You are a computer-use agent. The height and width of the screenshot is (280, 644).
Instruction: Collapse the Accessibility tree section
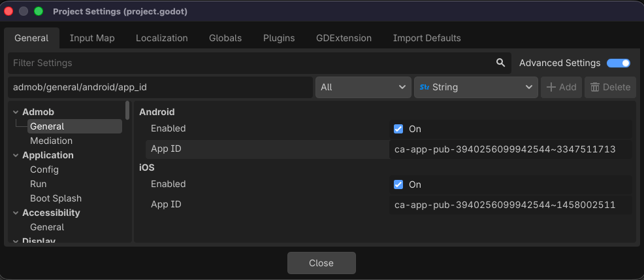click(x=16, y=213)
